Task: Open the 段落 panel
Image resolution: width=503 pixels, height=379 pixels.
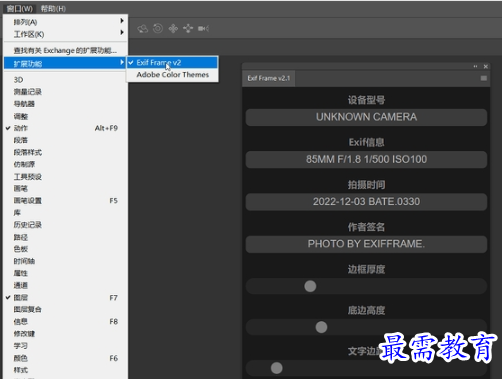Action: pyautogui.click(x=66, y=140)
